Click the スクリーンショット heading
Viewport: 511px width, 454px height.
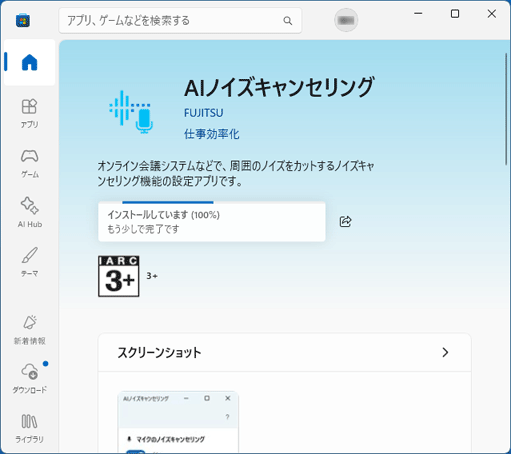[x=159, y=352]
